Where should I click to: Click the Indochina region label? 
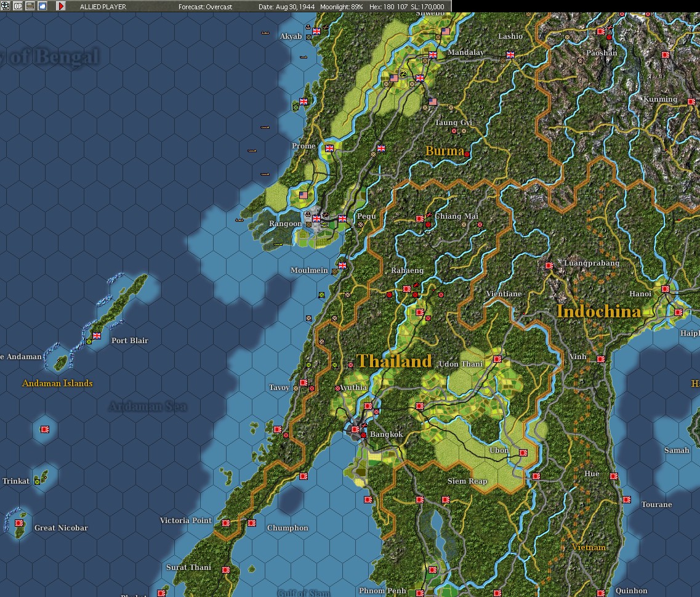tap(599, 312)
